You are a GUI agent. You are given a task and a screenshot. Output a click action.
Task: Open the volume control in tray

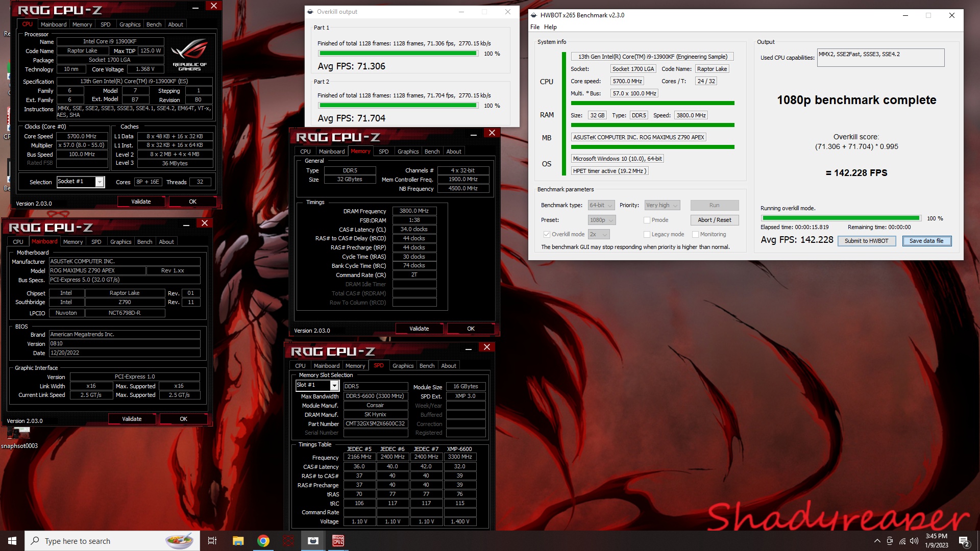[x=914, y=541]
